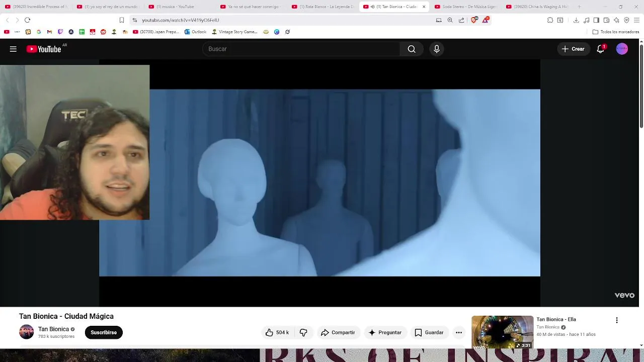644x362 pixels.
Task: Click the page vertical scrollbar
Action: point(641,85)
